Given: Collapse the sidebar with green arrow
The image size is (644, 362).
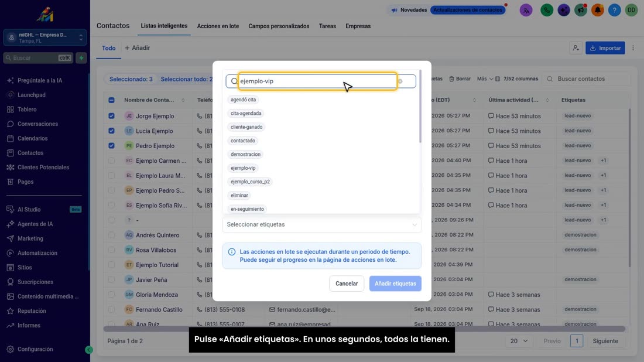Looking at the screenshot, I should pyautogui.click(x=89, y=350).
